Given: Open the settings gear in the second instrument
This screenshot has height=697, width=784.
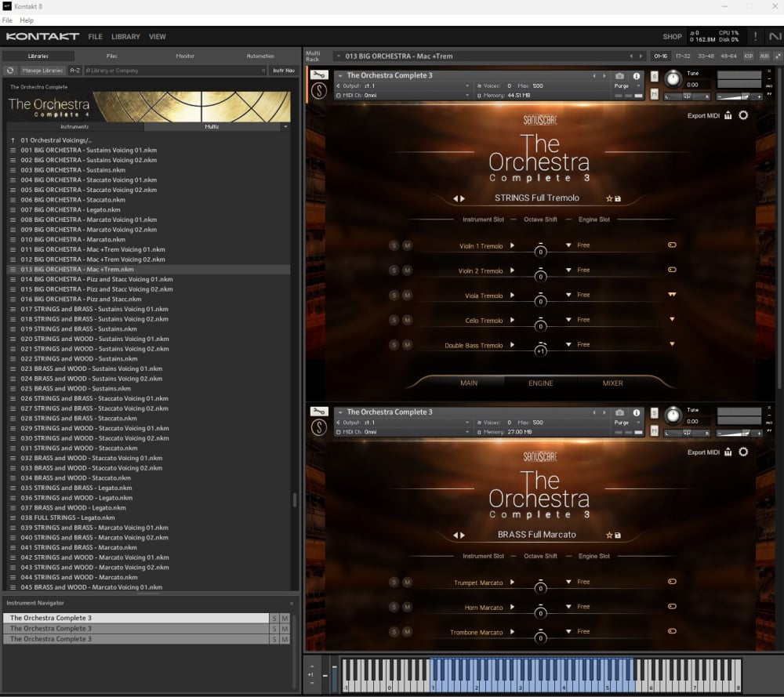Looking at the screenshot, I should point(743,452).
